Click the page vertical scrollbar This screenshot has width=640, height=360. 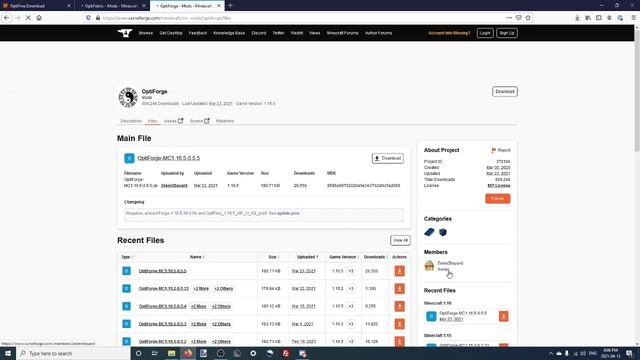(x=637, y=90)
